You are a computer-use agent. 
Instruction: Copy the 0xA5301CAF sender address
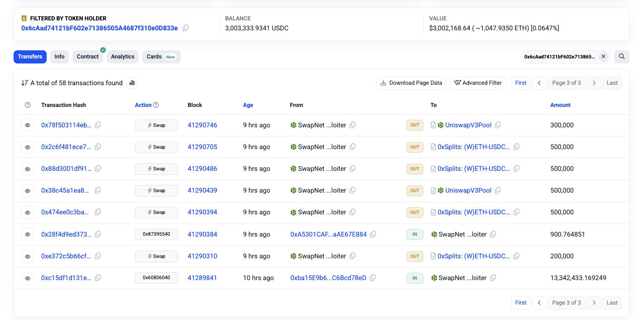(x=373, y=234)
